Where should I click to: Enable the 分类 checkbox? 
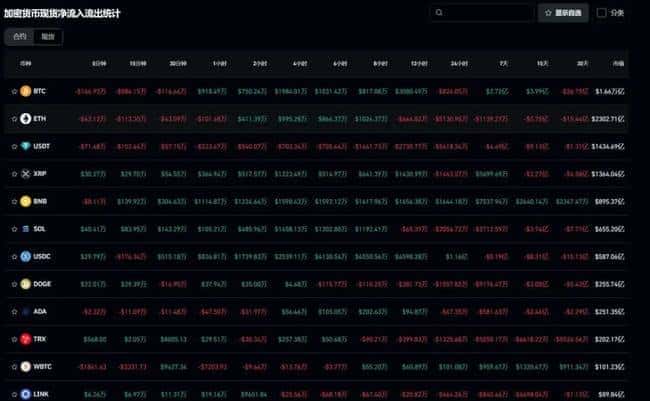click(601, 13)
